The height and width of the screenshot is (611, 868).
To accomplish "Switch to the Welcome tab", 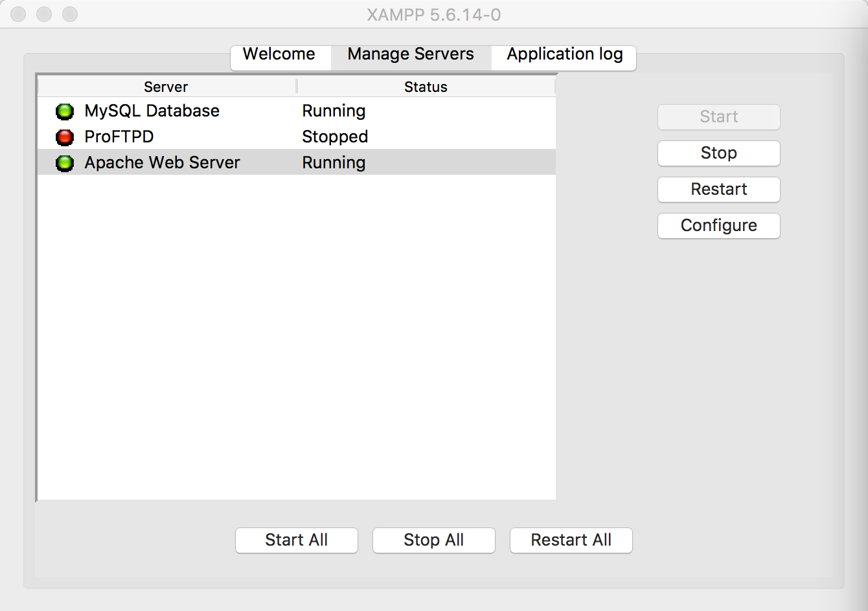I will tap(279, 54).
